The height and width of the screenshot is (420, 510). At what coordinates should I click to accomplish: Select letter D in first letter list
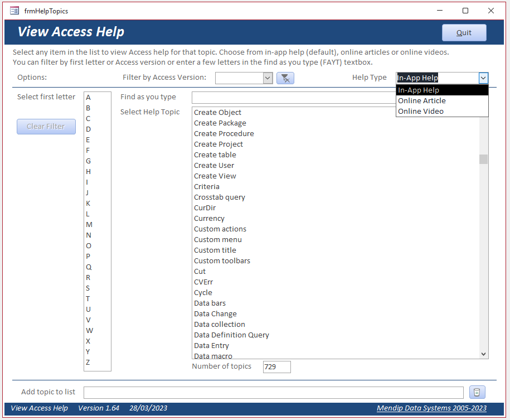point(97,129)
